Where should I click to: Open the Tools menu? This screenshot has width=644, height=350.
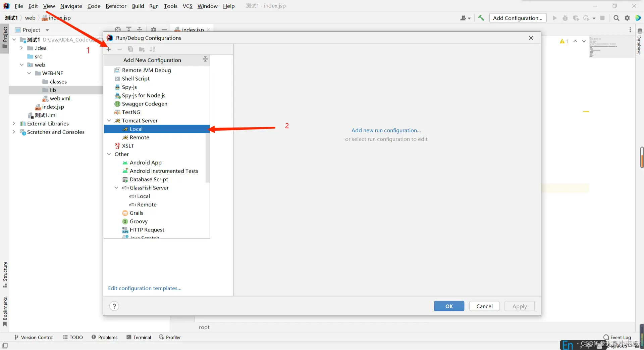171,6
